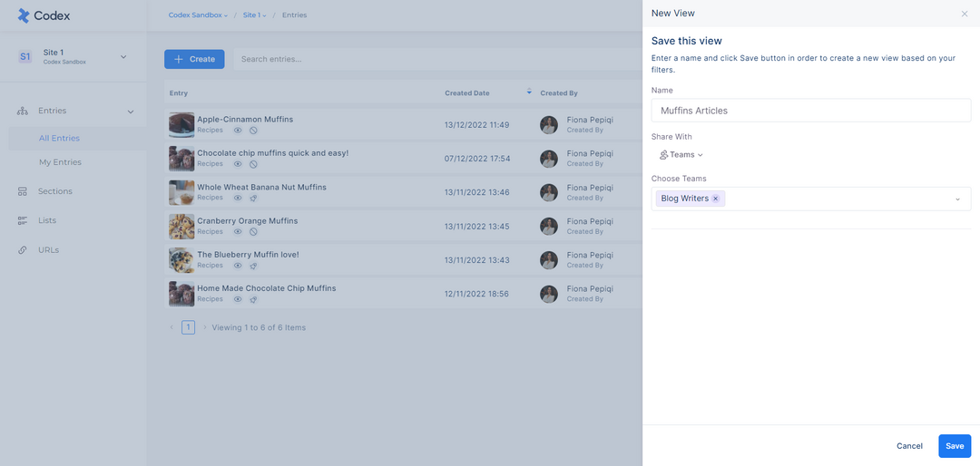Viewport: 980px width, 466px height.
Task: Click the Created Date sort arrow icon
Action: tap(529, 92)
